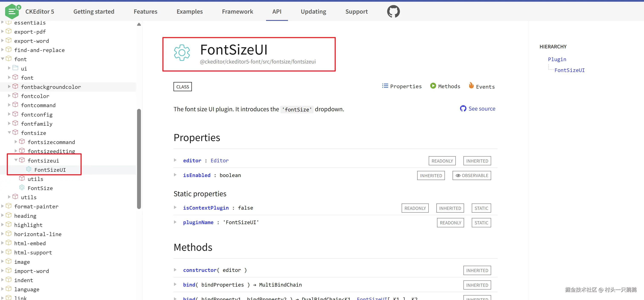Click the Properties list icon
This screenshot has width=644, height=300.
click(385, 86)
